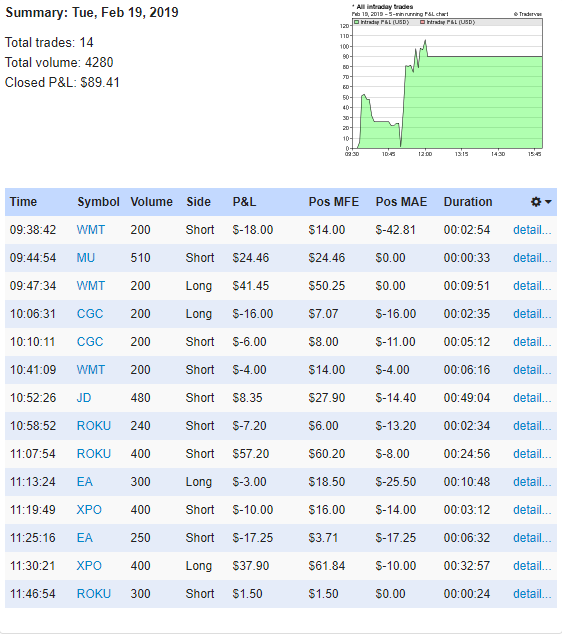562x635 pixels.
Task: Open CGC symbol link in 10:10:11 row
Action: point(90,341)
